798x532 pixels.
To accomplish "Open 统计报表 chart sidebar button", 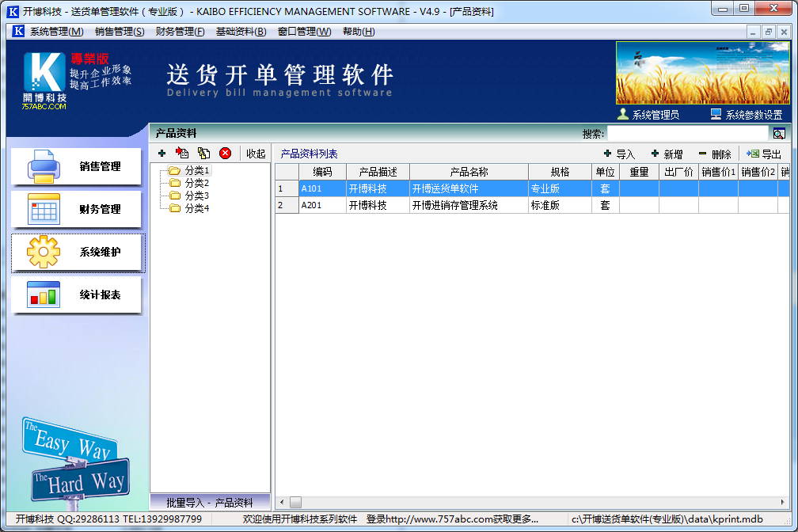I will [77, 295].
